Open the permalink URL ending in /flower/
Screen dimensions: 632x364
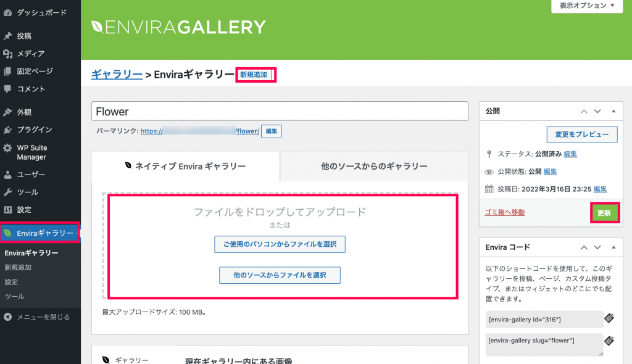(200, 131)
